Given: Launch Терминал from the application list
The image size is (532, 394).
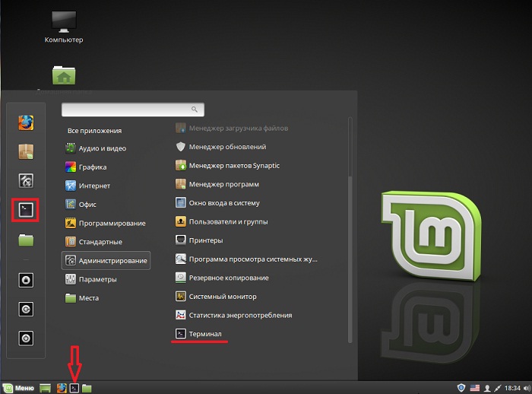Looking at the screenshot, I should [x=199, y=334].
